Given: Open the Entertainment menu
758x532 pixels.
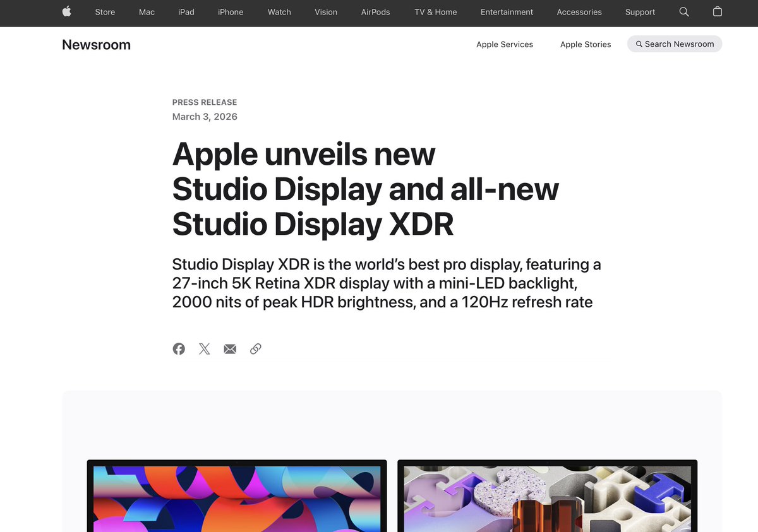Looking at the screenshot, I should click(507, 12).
